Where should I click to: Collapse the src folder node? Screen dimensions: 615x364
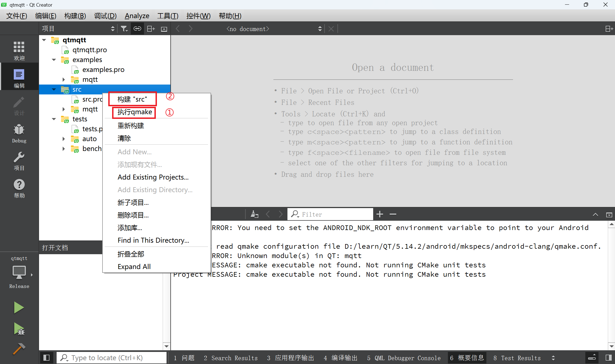(x=54, y=89)
